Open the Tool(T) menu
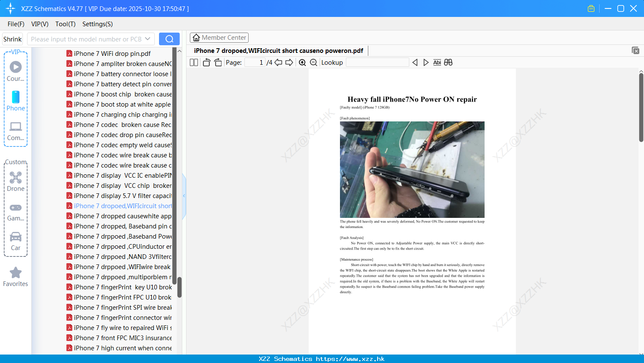This screenshot has height=363, width=644. click(x=66, y=24)
